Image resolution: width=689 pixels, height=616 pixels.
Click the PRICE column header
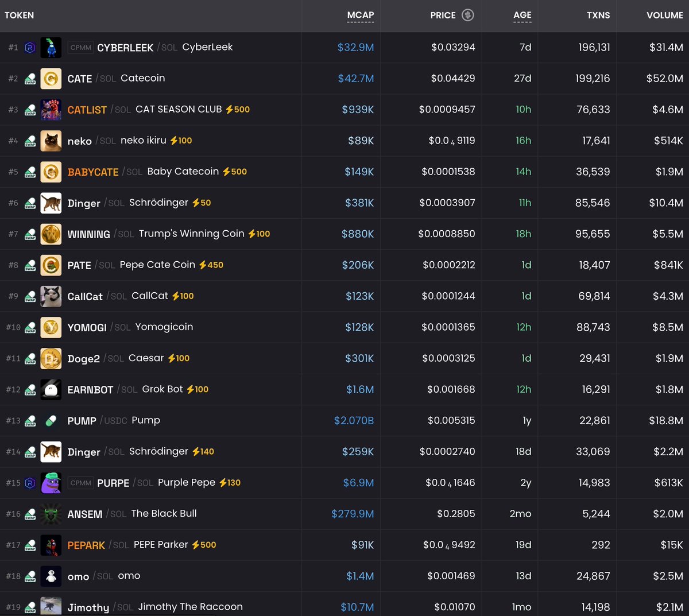[443, 15]
